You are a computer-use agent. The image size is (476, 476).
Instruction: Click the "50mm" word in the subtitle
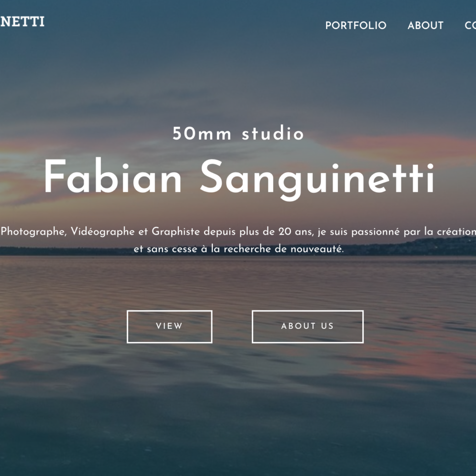pos(202,134)
